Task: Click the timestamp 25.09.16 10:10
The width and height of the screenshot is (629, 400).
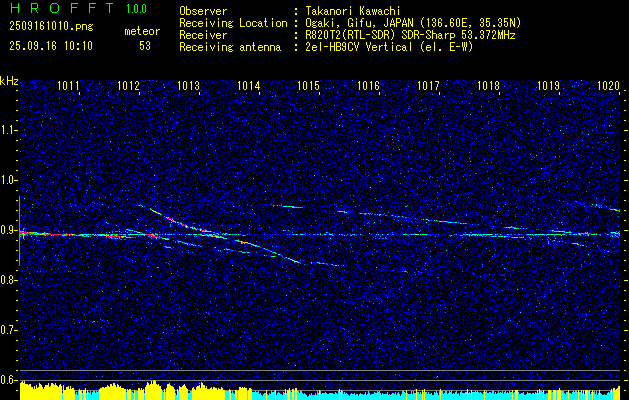Action: [51, 46]
